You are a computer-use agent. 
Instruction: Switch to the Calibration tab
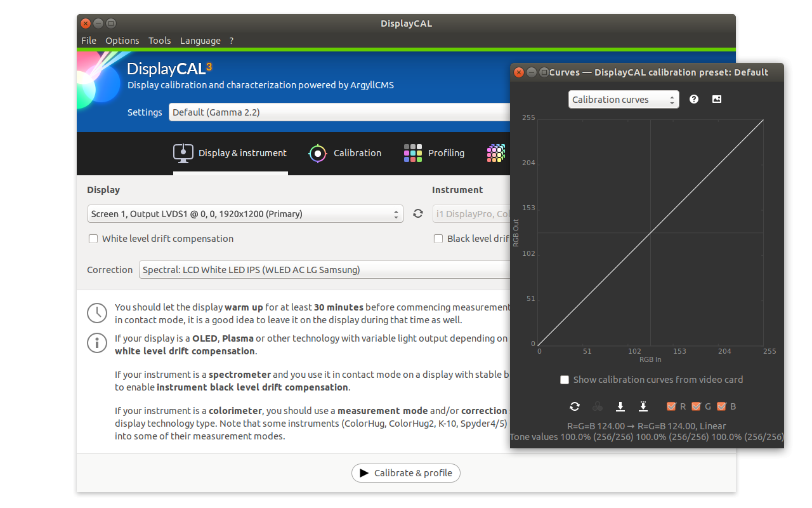(x=345, y=153)
